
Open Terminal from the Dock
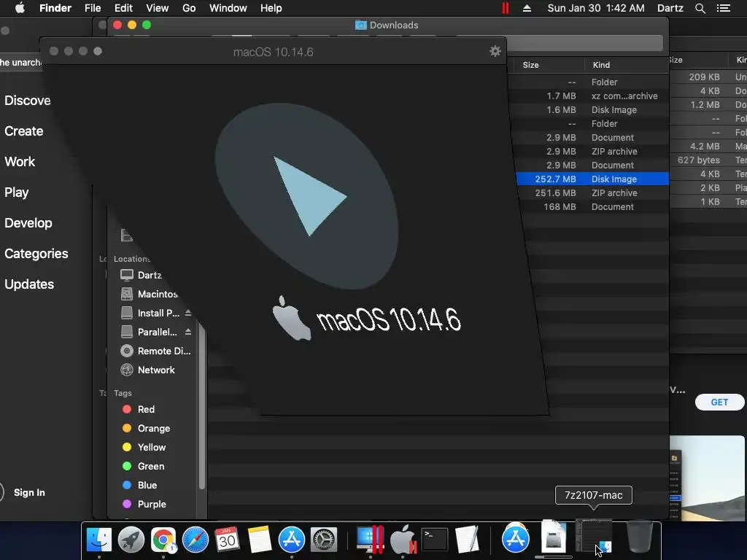pos(435,540)
